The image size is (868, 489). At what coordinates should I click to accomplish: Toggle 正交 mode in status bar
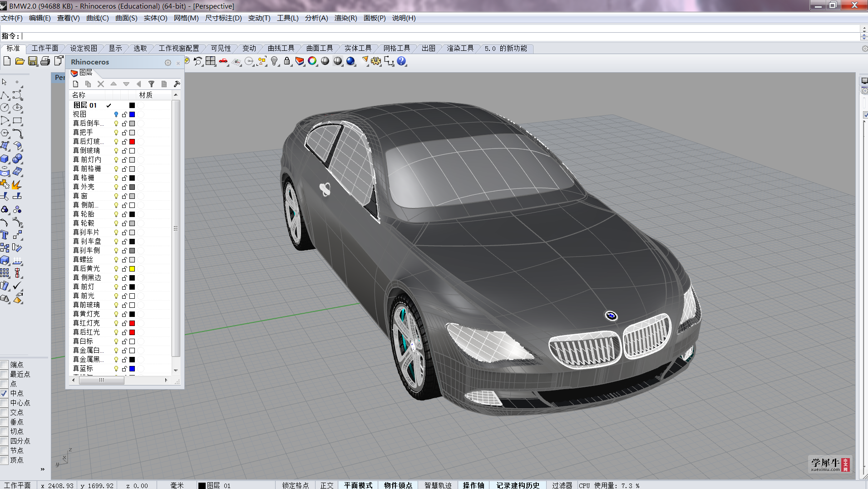tap(327, 485)
